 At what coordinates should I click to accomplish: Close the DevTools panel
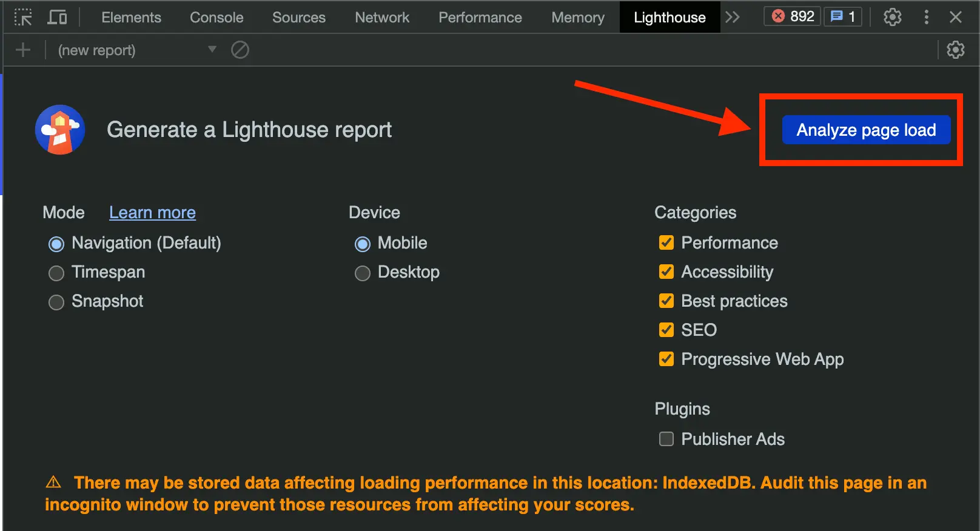pos(956,17)
